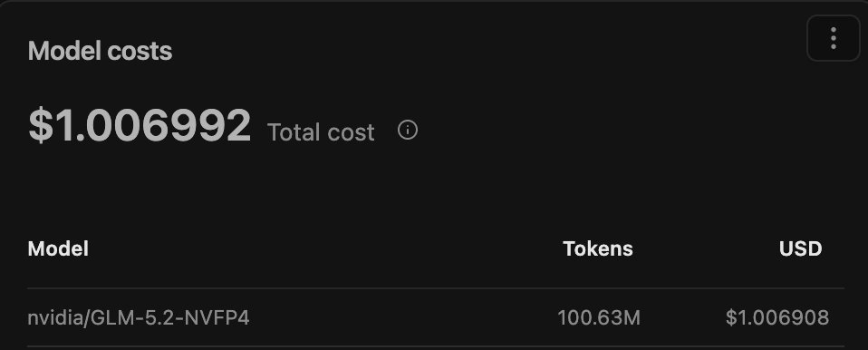Viewport: 868px width, 350px height.
Task: Open the nvidia/GLM-5.2-NVFP4 table row
Action: tap(436, 318)
